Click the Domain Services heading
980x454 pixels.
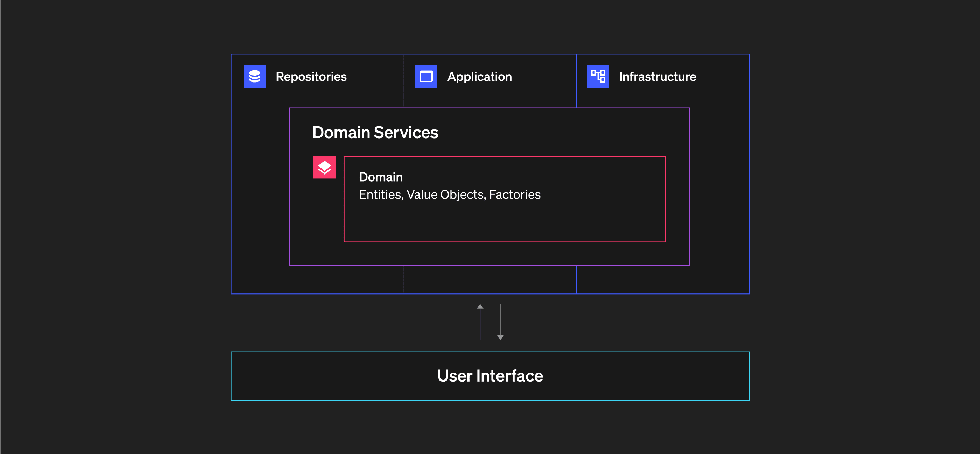pos(375,132)
